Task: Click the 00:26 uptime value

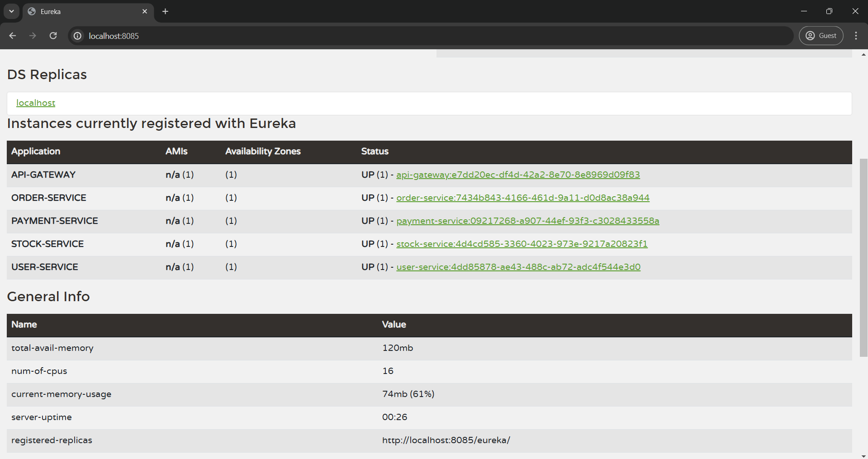Action: click(x=394, y=417)
